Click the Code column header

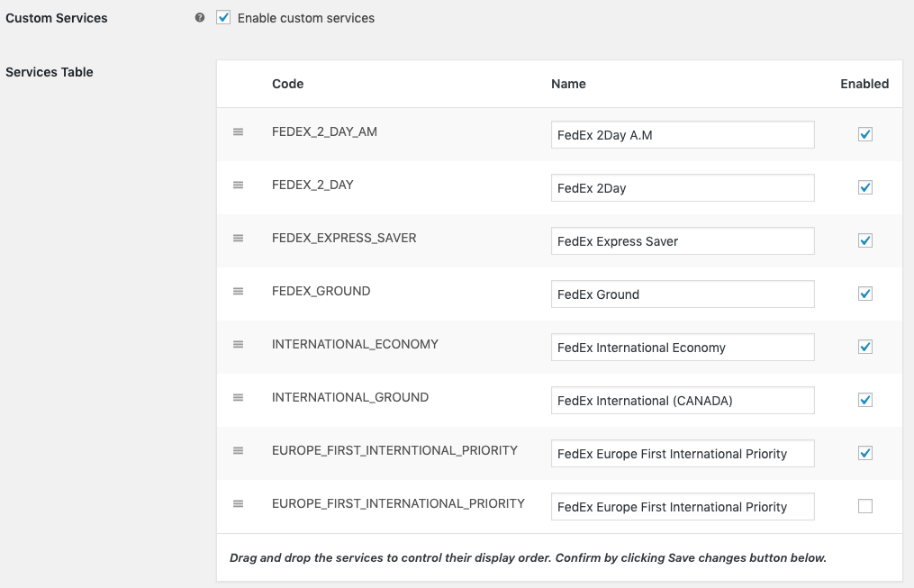coord(287,84)
